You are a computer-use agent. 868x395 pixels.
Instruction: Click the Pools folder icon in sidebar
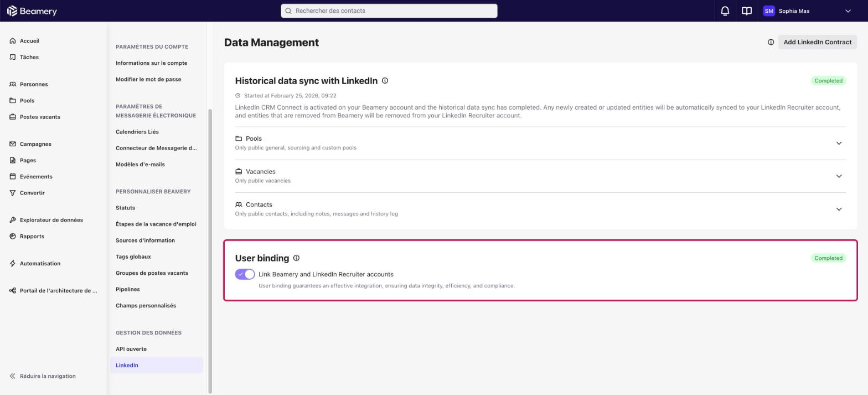pos(13,101)
